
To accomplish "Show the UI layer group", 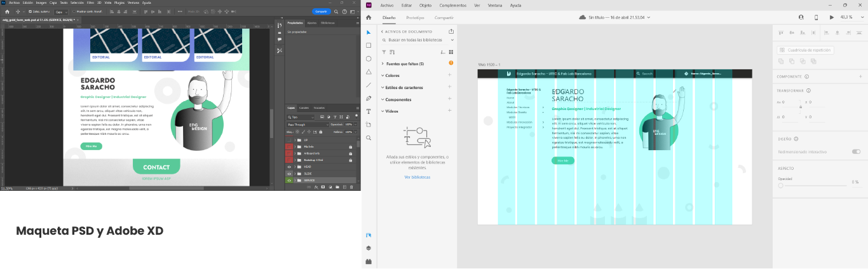I will 289,140.
